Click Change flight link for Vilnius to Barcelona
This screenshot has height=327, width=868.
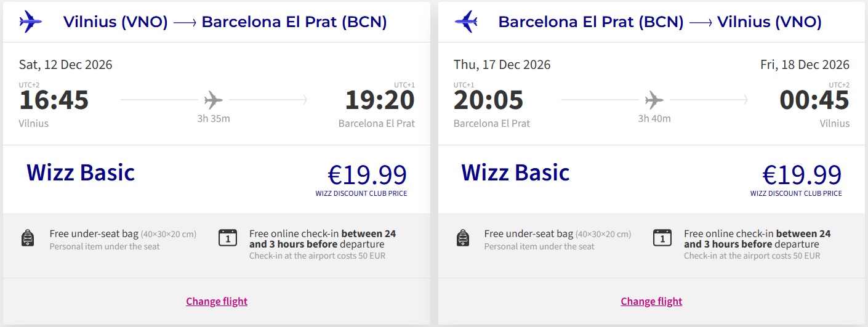217,301
